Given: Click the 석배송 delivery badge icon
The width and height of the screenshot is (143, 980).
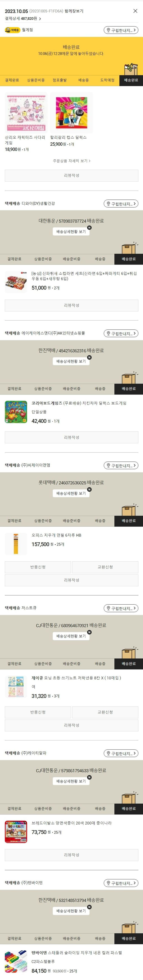Looking at the screenshot, I should [12, 30].
